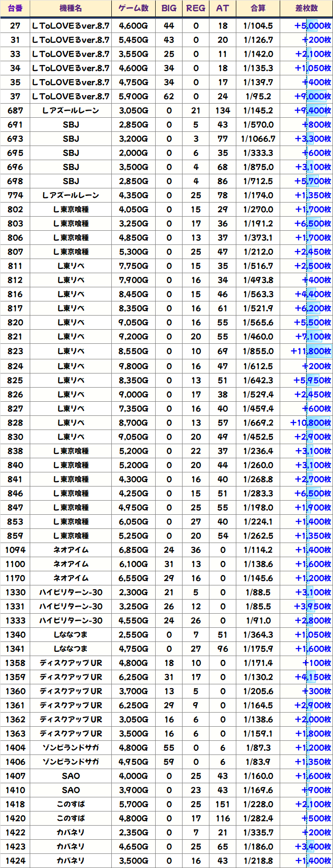Click the 5,900G game count cell

point(133,97)
